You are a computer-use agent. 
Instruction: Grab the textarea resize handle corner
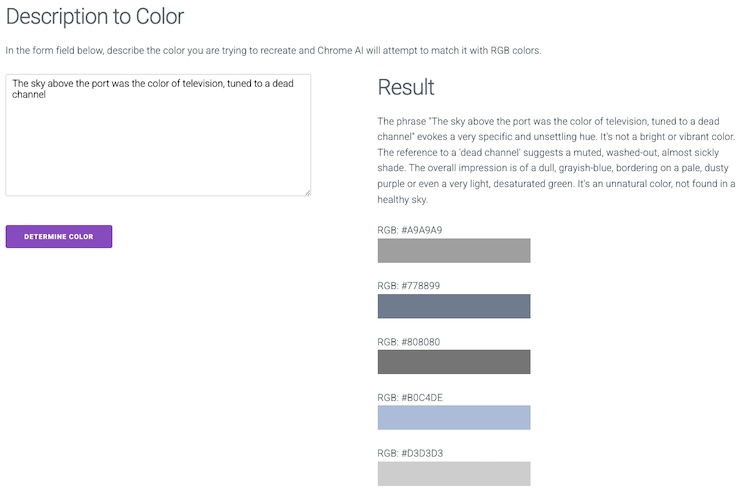pyautogui.click(x=307, y=192)
